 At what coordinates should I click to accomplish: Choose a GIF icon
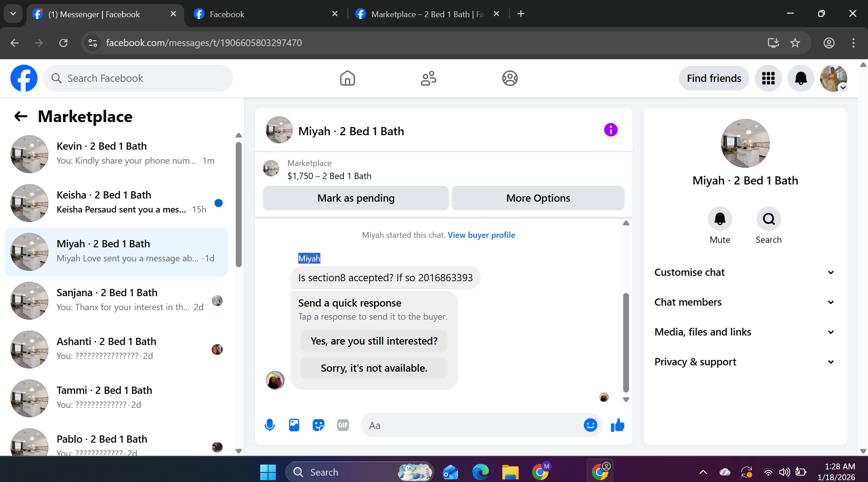[x=343, y=425]
